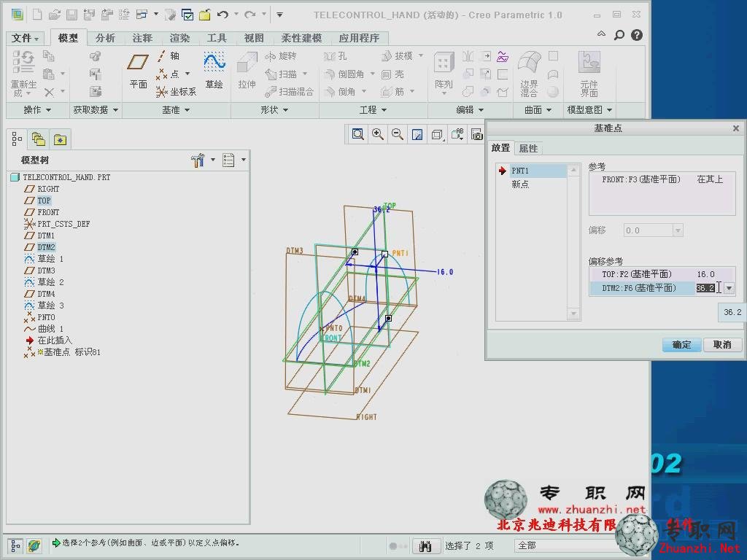Switch to the Annotate (注释) tab
The height and width of the screenshot is (560, 747).
coord(142,38)
